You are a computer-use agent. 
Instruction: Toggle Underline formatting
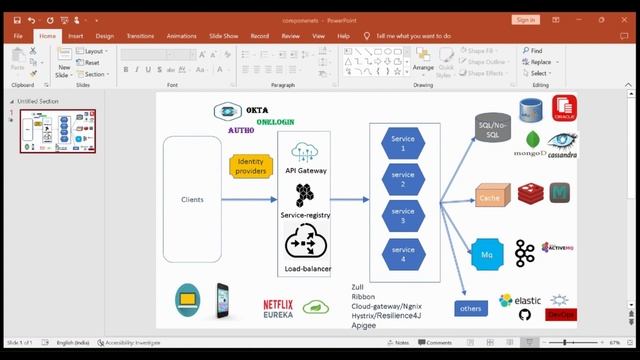tap(148, 69)
